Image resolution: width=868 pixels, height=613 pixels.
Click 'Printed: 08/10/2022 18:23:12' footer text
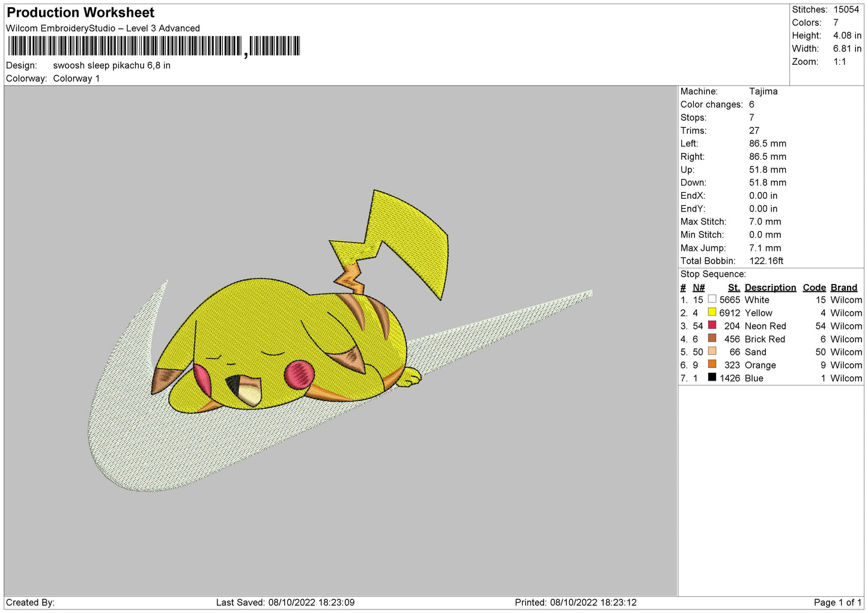click(575, 602)
